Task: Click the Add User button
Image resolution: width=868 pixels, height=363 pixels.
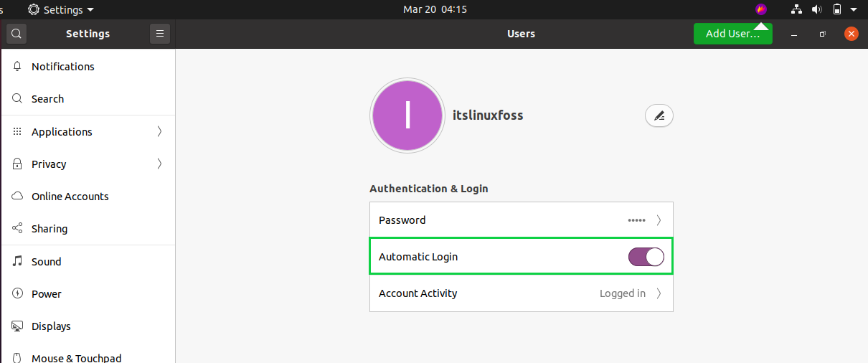Action: pos(732,34)
